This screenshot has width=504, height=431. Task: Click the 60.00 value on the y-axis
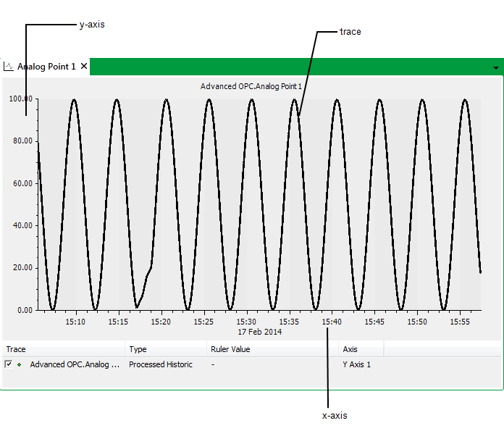coord(22,184)
